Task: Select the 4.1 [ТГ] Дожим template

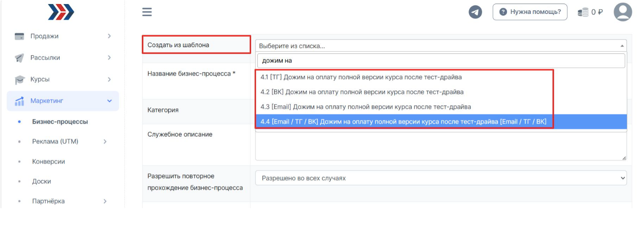Action: click(x=361, y=77)
